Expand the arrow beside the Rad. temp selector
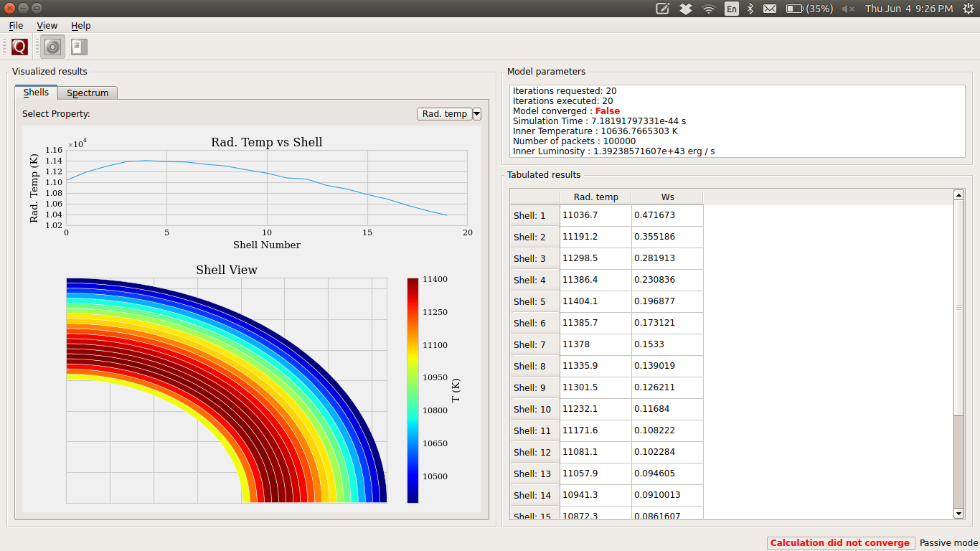The width and height of the screenshot is (980, 551). coord(477,114)
